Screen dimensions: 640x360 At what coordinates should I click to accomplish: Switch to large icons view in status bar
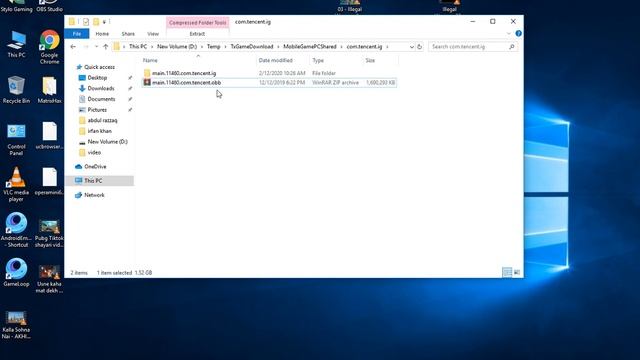coord(517,272)
